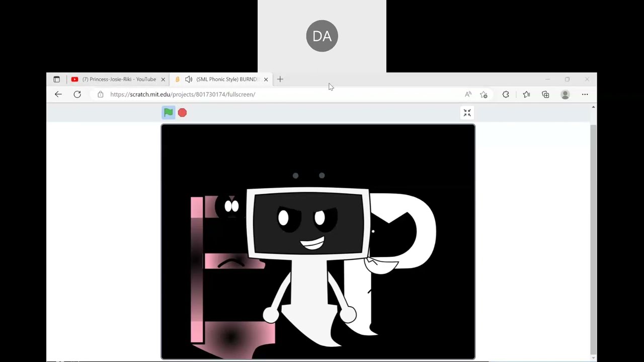Reload the page with the refresh icon

point(77,95)
